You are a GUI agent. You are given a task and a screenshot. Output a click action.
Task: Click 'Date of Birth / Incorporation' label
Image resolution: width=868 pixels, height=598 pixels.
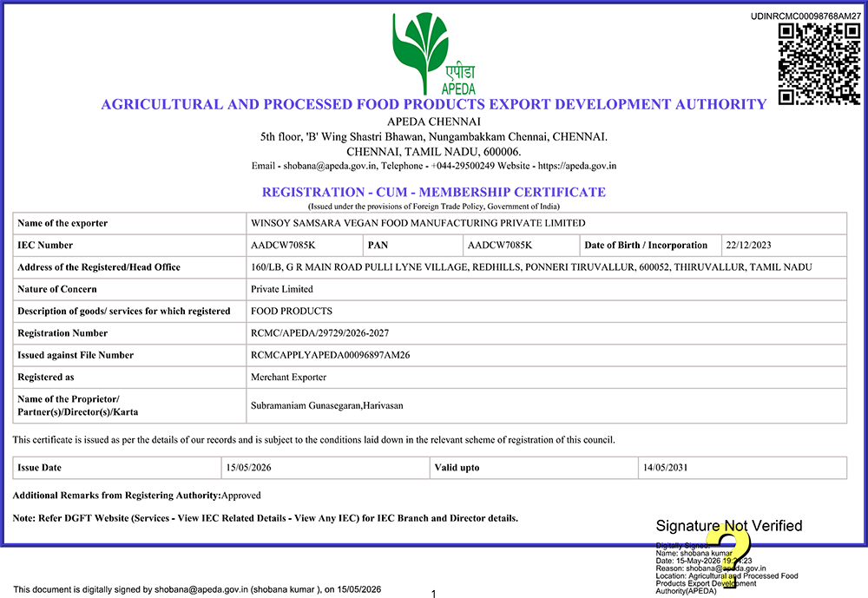tap(646, 245)
